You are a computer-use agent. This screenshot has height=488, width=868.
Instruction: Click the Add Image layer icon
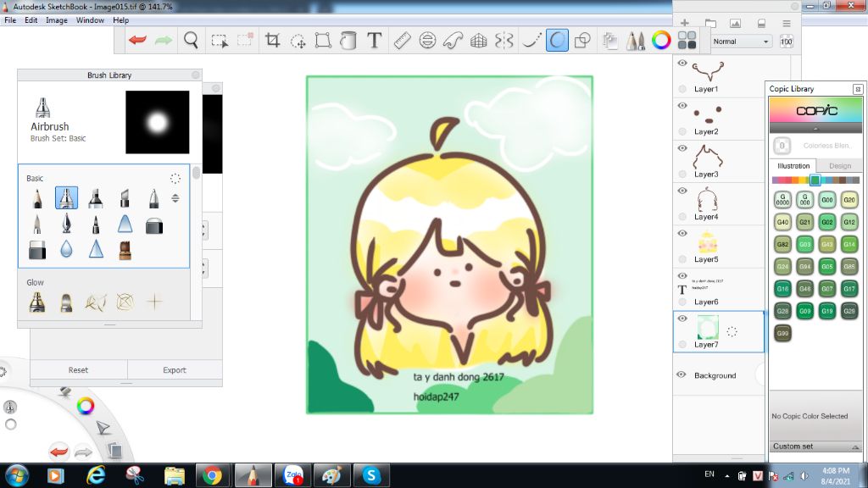click(x=735, y=23)
